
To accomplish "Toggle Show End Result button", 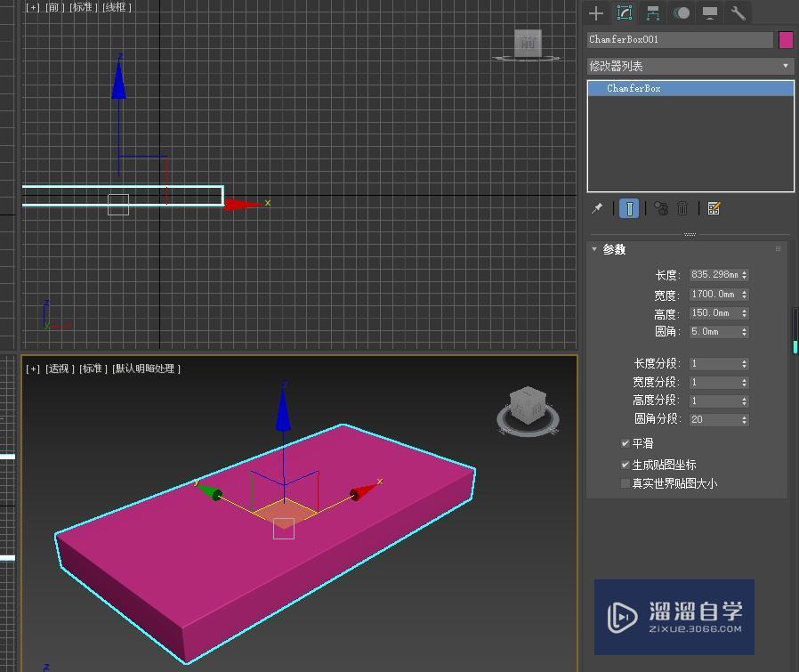I will point(629,208).
